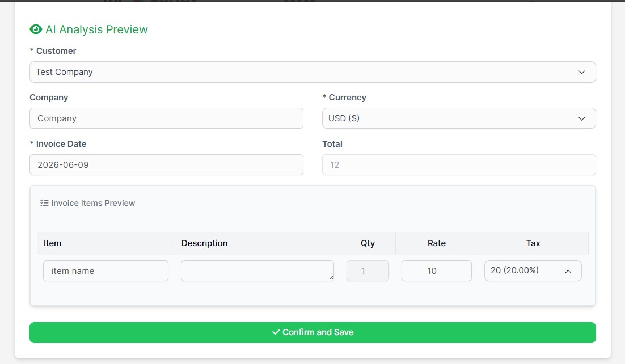Click the Invoice Date field 2026-06-09
The height and width of the screenshot is (364, 625).
coord(166,164)
